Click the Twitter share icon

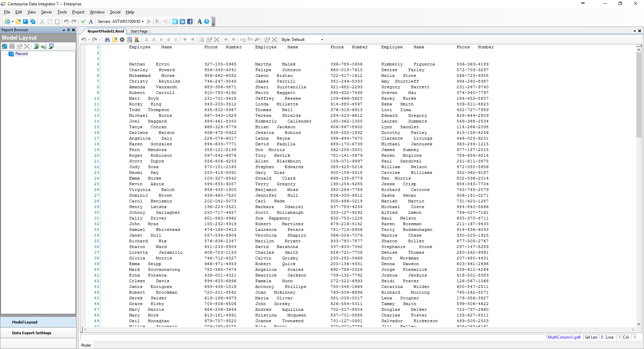[175, 21]
